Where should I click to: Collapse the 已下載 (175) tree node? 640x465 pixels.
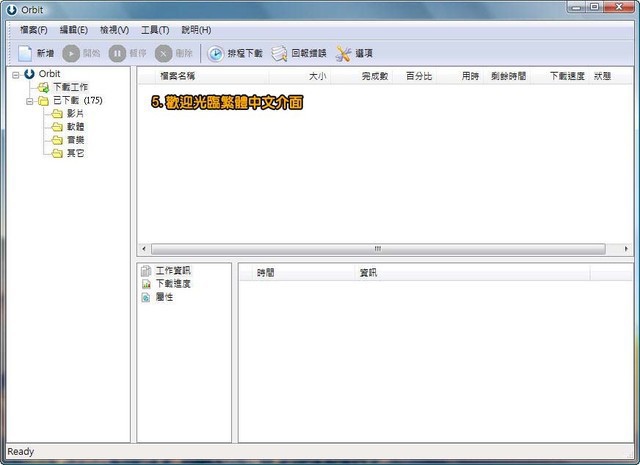click(29, 101)
